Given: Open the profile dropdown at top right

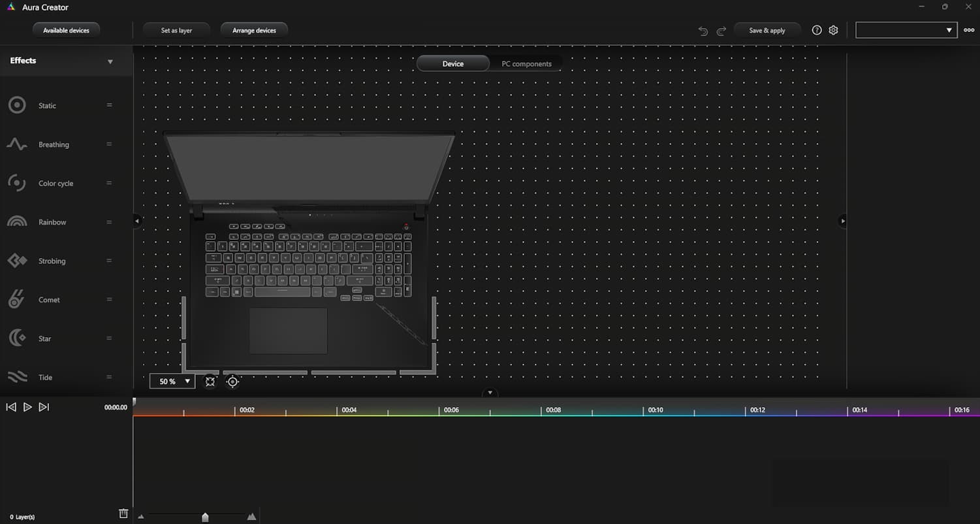Looking at the screenshot, I should (x=950, y=29).
